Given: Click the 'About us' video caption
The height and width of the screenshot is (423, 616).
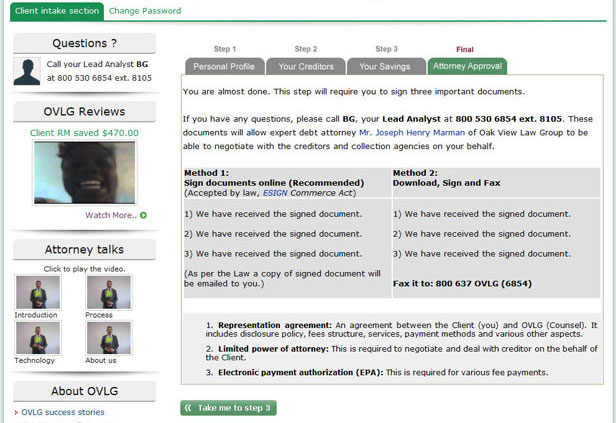Looking at the screenshot, I should [x=101, y=361].
